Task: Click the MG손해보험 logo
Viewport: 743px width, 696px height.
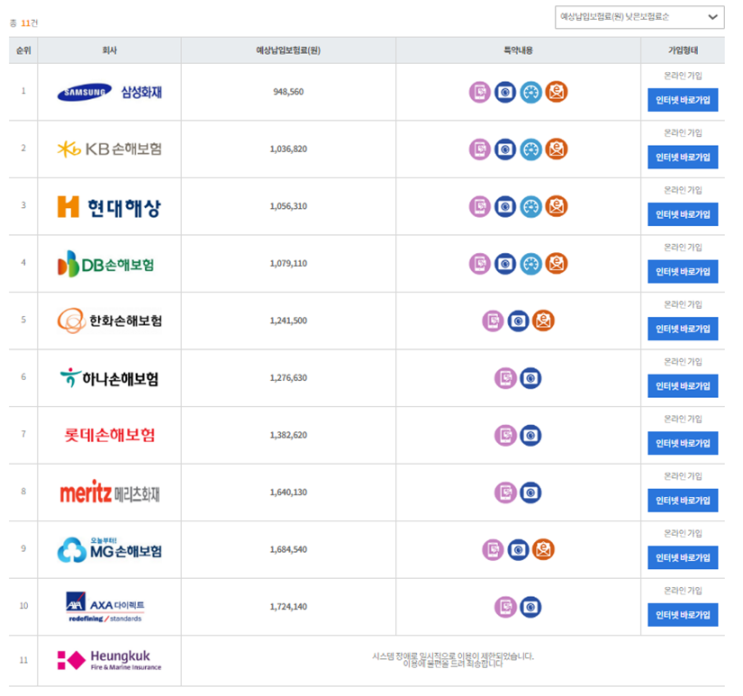Action: (109, 550)
